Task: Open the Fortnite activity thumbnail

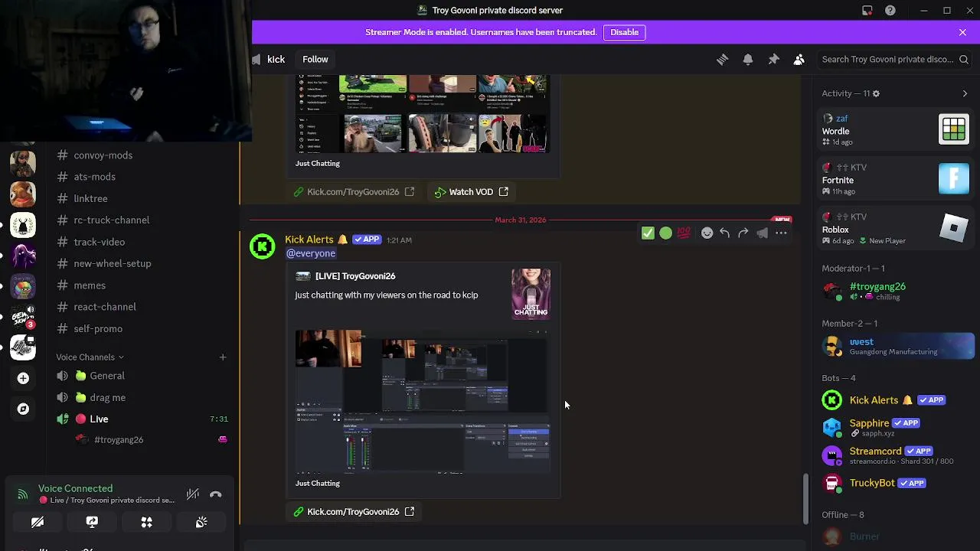Action: 954,179
